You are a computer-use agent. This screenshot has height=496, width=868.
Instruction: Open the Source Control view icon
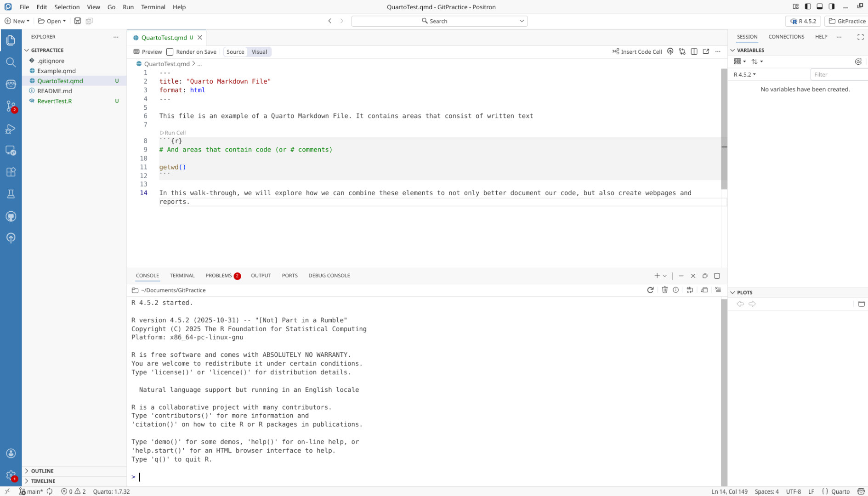(11, 106)
